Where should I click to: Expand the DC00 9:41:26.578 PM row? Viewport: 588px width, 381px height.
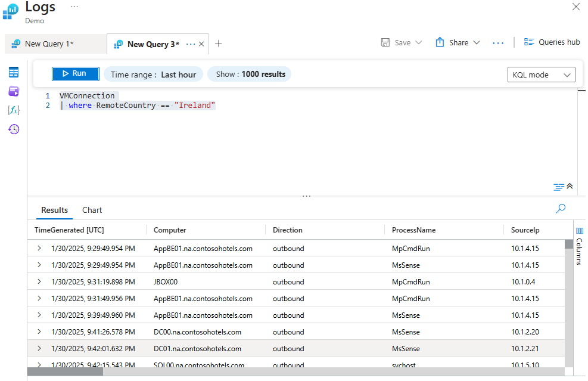(x=39, y=332)
